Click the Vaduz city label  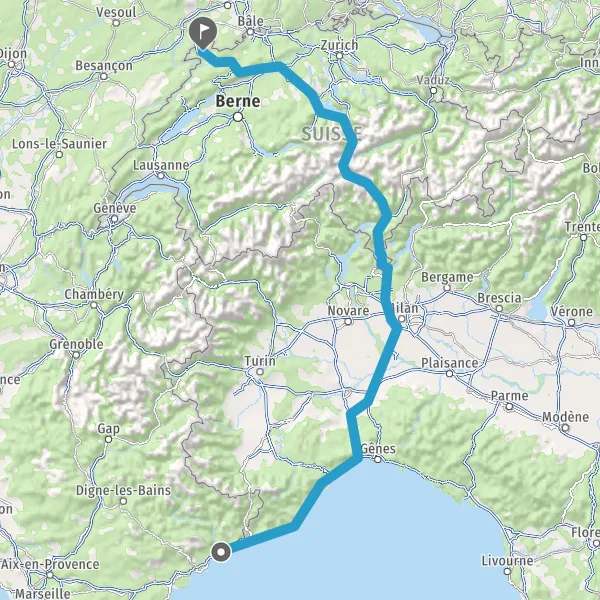[433, 80]
